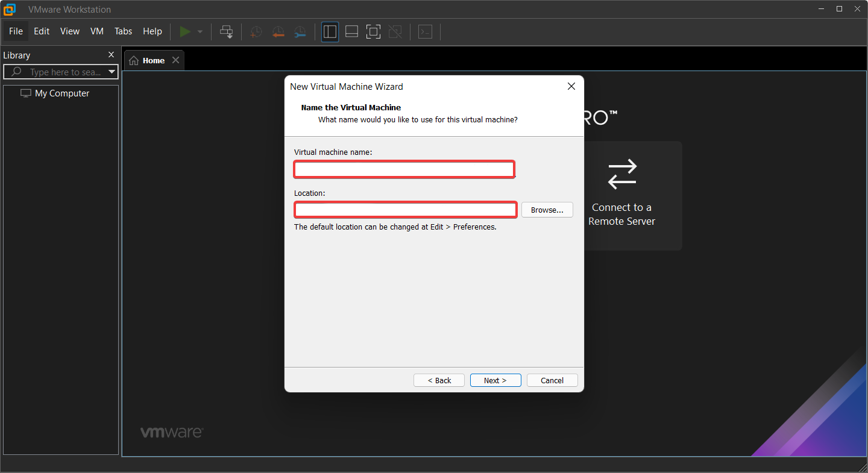Toggle the Show Library sidebar icon

330,32
